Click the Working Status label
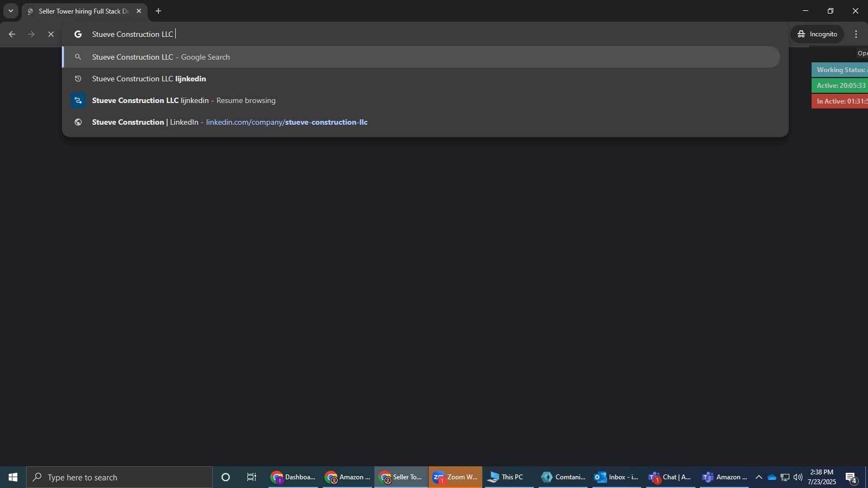This screenshot has height=488, width=868. coord(840,70)
